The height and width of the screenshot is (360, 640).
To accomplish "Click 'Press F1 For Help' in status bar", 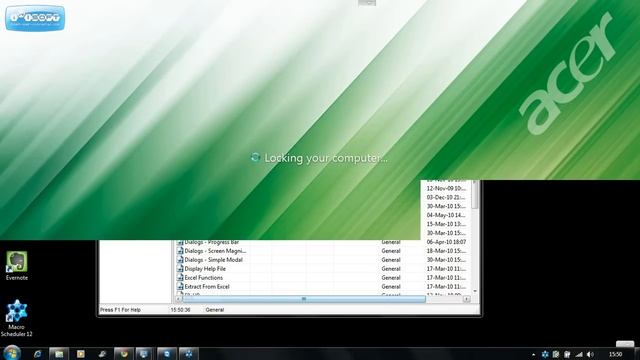I will tap(120, 310).
